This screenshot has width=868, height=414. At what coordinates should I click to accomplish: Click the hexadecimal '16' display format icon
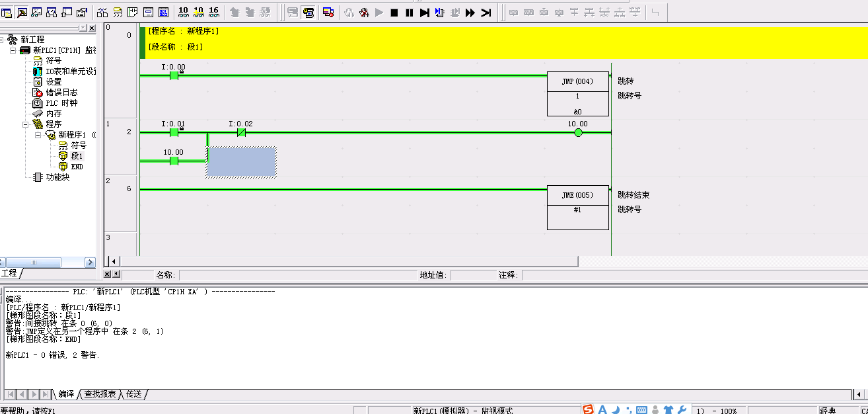(213, 12)
